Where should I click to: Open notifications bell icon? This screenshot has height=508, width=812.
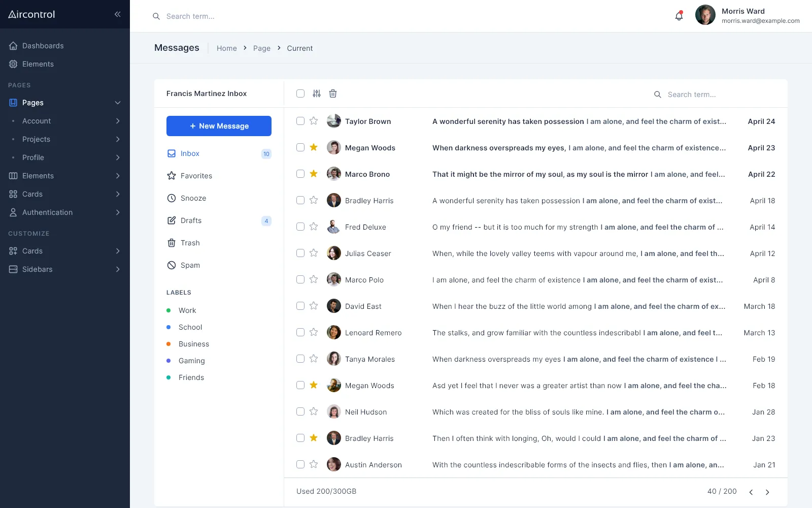click(679, 16)
